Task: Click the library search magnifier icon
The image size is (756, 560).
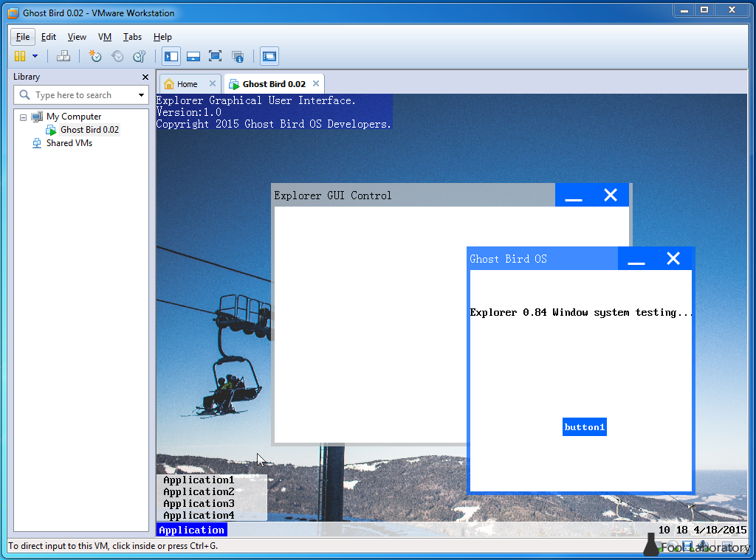Action: tap(24, 95)
